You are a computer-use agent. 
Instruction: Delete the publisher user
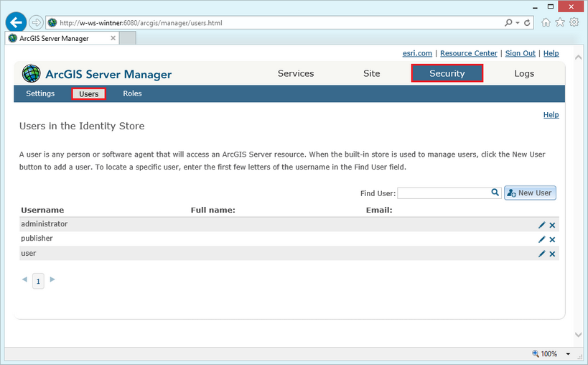[552, 239]
